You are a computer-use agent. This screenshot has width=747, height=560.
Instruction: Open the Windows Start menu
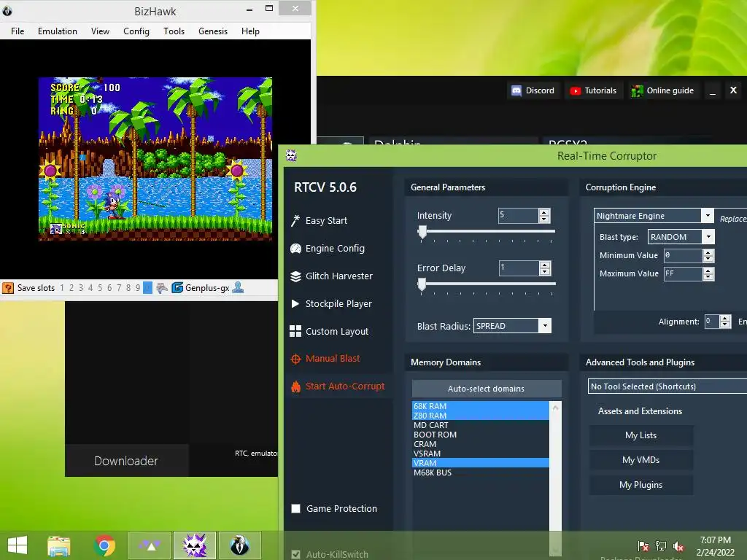(18, 545)
